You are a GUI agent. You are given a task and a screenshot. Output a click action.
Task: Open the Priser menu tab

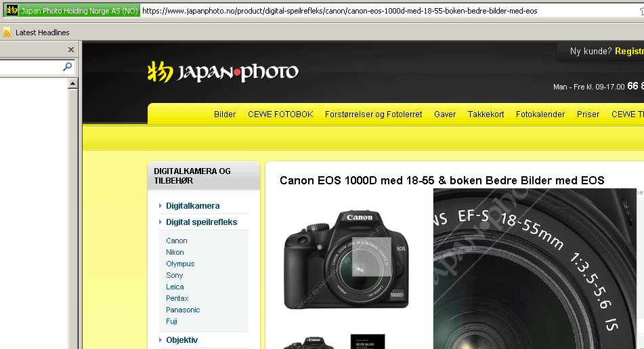[x=588, y=115]
